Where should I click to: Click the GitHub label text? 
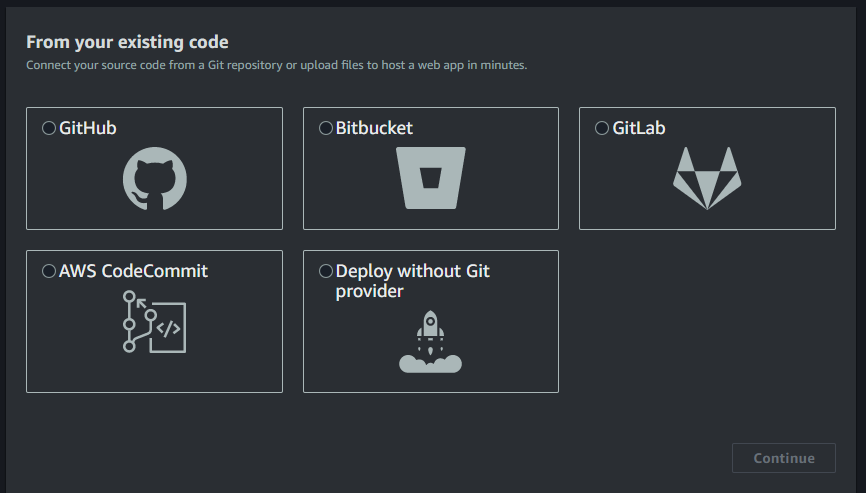[x=88, y=128]
